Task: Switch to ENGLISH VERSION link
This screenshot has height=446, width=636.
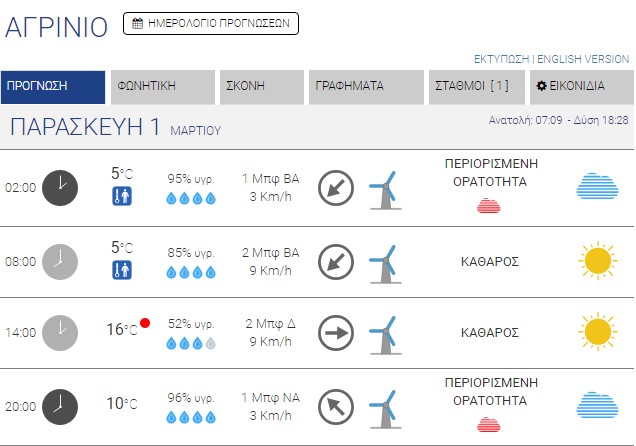Action: pos(583,59)
